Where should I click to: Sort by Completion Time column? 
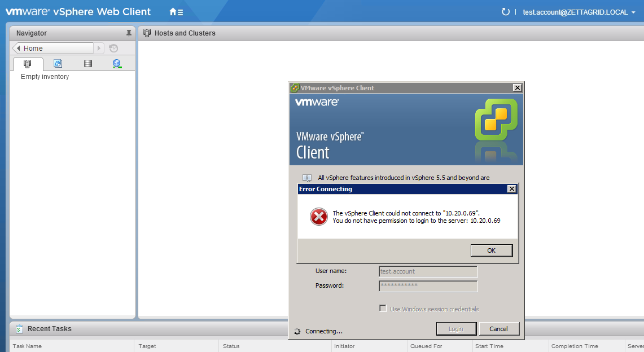(586, 346)
